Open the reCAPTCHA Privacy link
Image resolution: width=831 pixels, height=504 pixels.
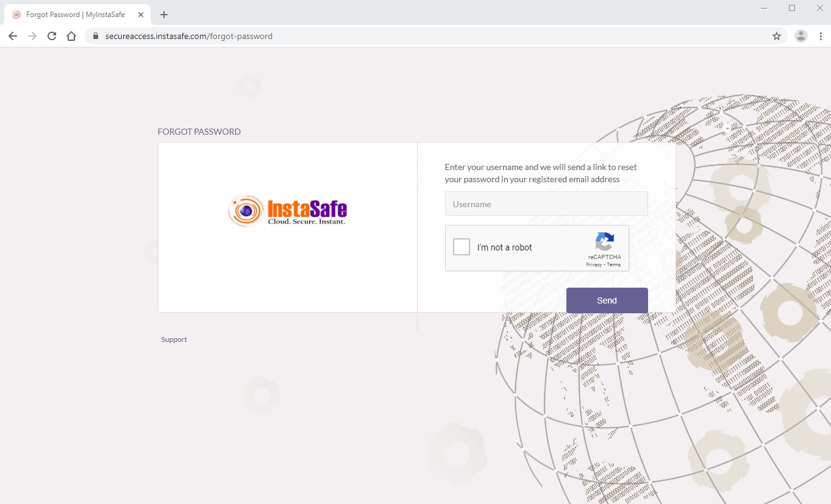[594, 265]
